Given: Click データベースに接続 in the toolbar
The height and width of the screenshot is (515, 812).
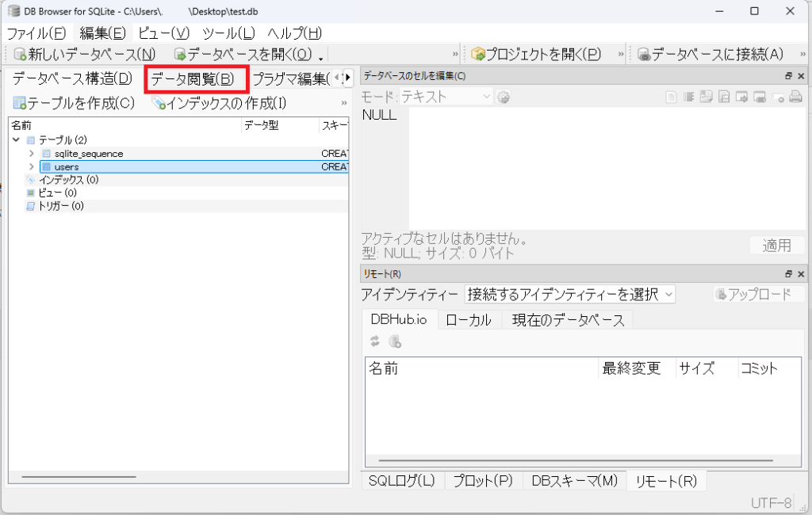Looking at the screenshot, I should (710, 54).
